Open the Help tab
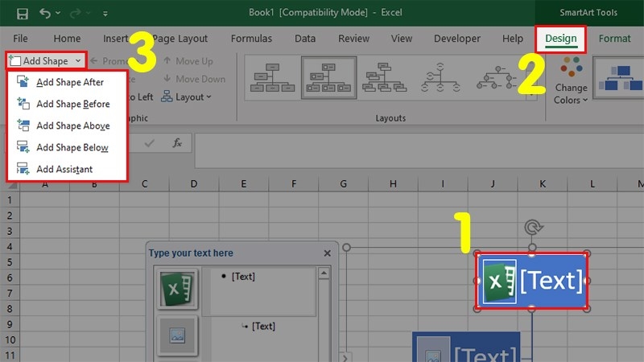The image size is (644, 362). click(513, 39)
